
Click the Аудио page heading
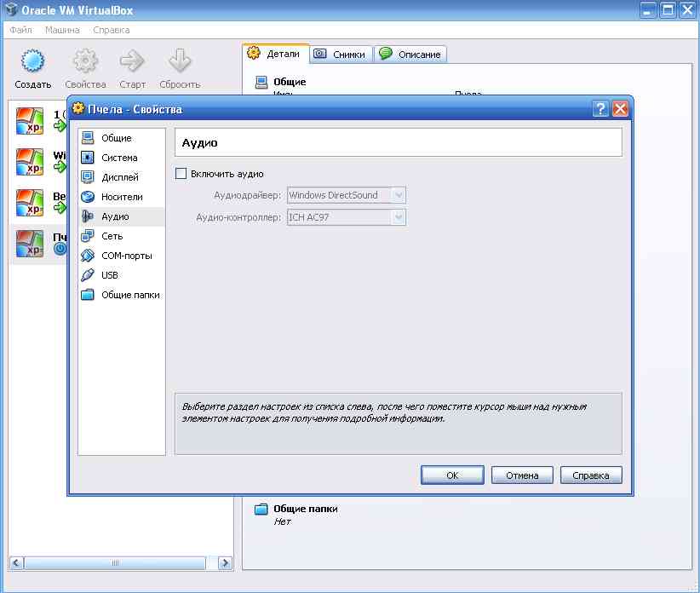[x=199, y=143]
